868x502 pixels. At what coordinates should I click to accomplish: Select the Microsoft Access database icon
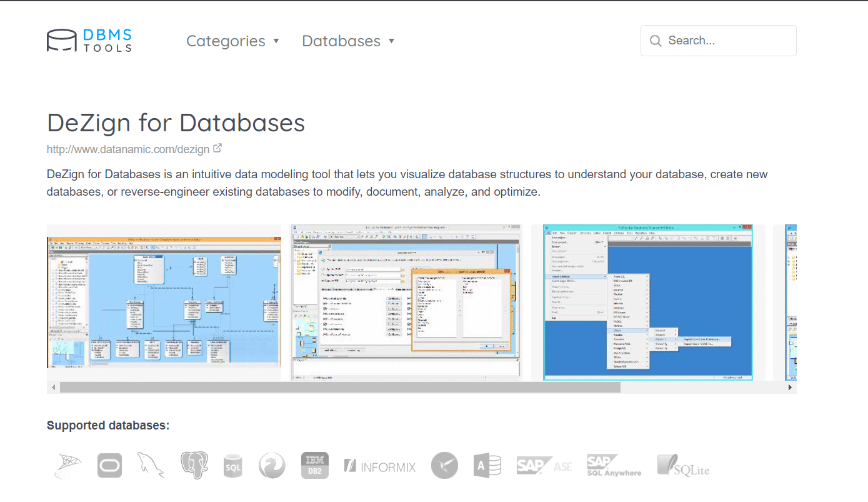(x=487, y=466)
